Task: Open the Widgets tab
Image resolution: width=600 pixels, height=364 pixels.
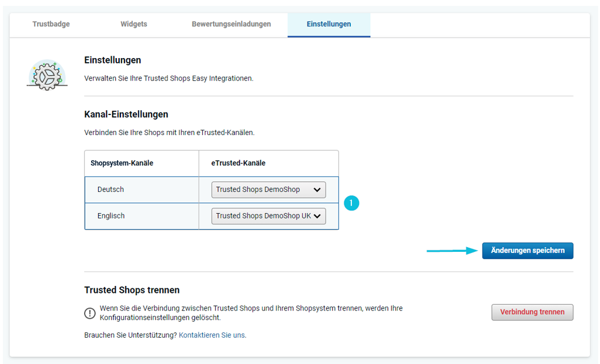Action: [x=134, y=24]
